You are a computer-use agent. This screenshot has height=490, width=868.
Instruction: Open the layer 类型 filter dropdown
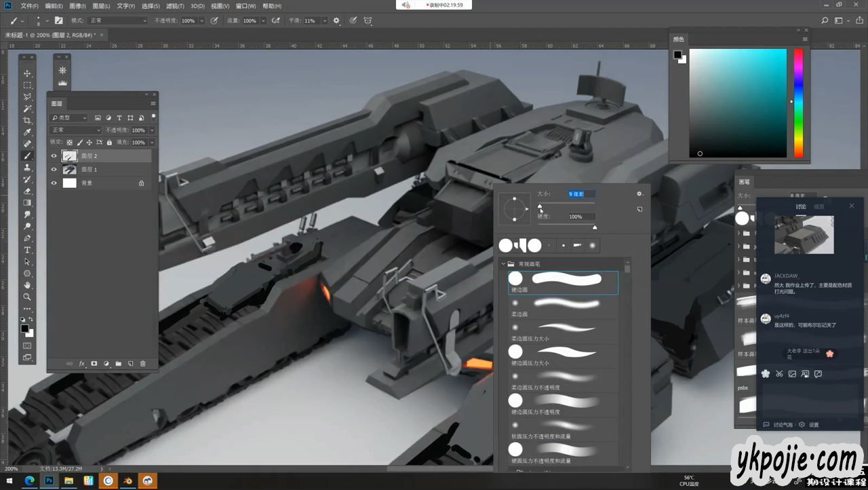(70, 118)
